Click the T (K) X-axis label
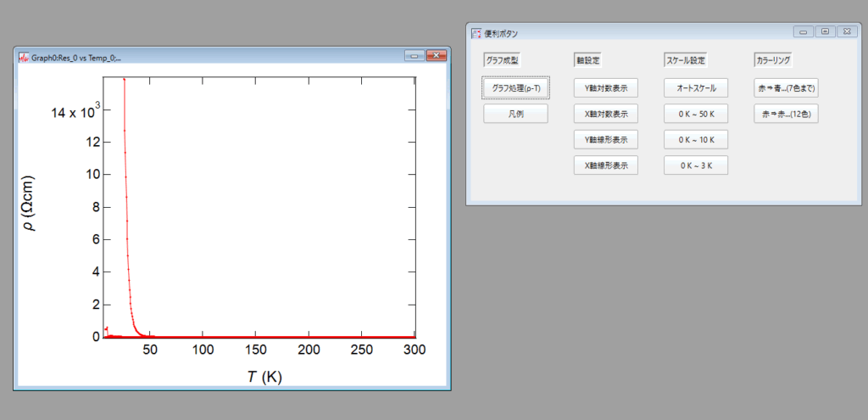Image resolution: width=868 pixels, height=420 pixels. coord(264,376)
